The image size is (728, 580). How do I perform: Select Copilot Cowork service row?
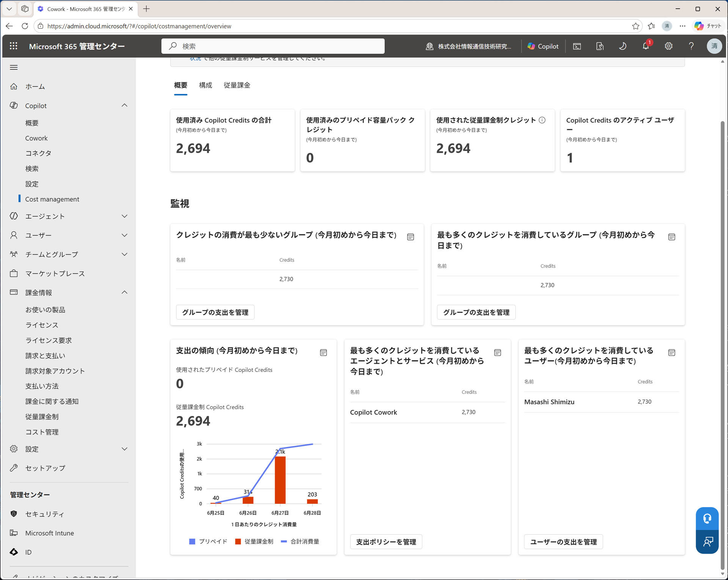427,412
